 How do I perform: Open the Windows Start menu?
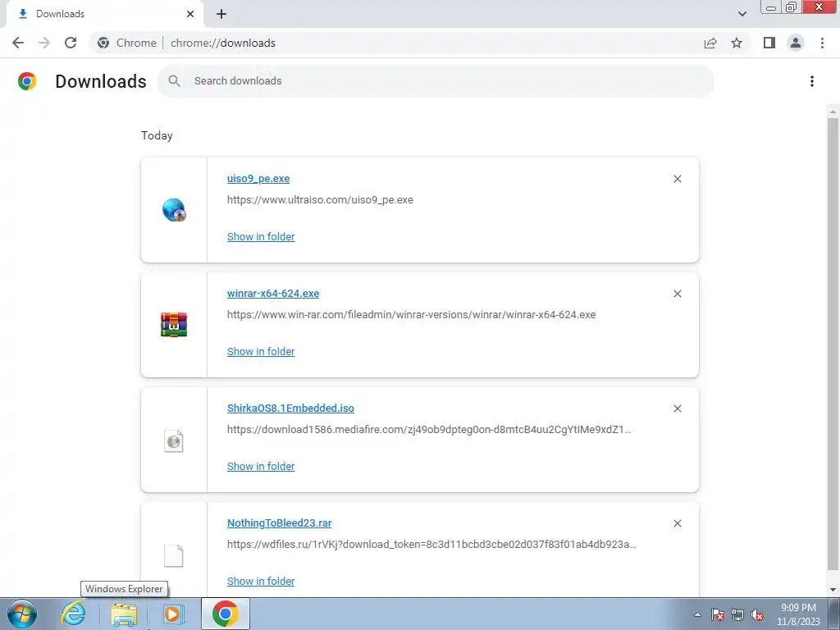pyautogui.click(x=21, y=614)
